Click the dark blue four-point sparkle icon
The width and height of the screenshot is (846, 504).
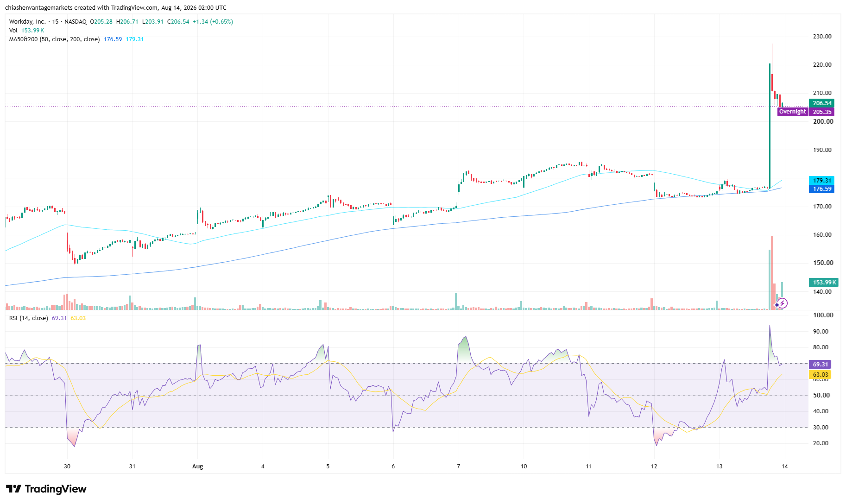777,305
